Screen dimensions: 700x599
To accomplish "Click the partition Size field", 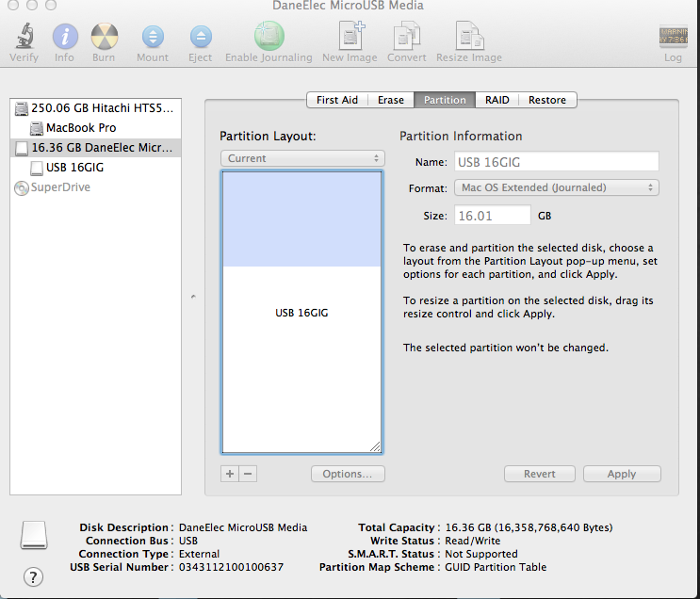I will coord(493,216).
